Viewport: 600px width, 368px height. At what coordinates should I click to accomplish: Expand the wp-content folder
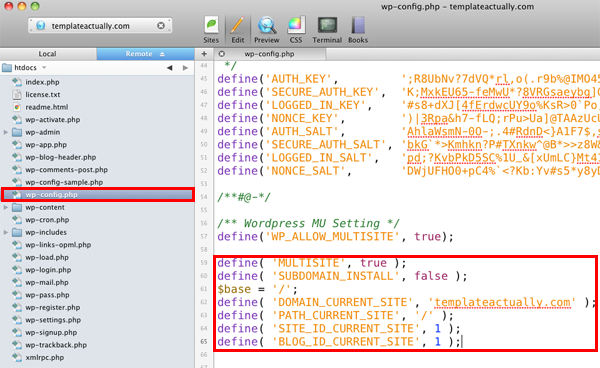click(x=6, y=207)
